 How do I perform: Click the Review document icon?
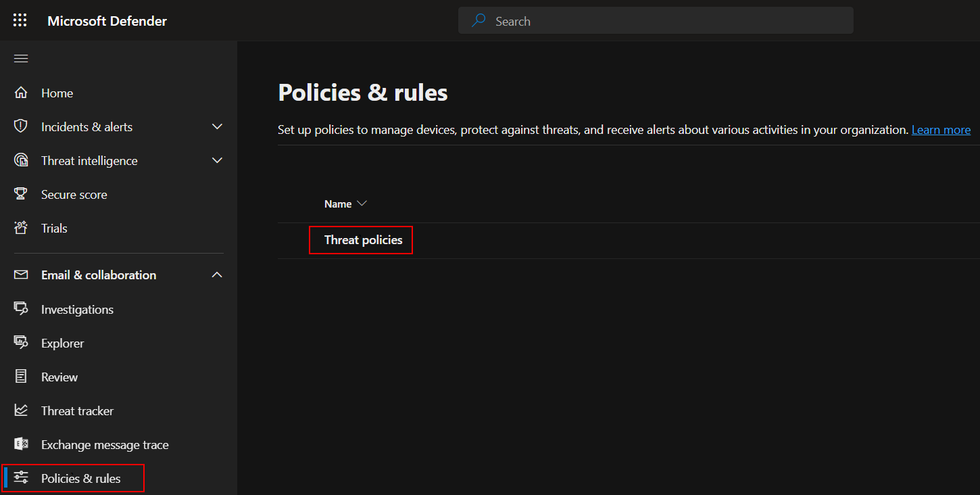coord(21,377)
